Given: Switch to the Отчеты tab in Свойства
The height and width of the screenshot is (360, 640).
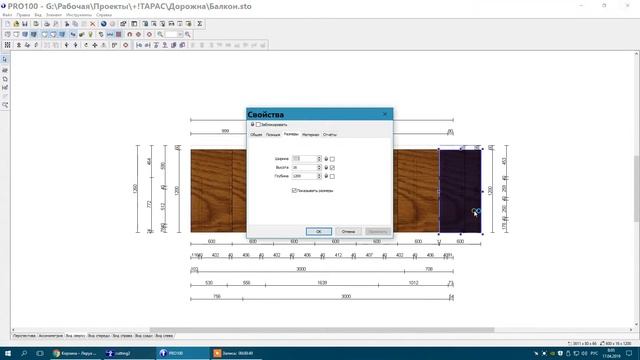Looking at the screenshot, I should pos(330,134).
